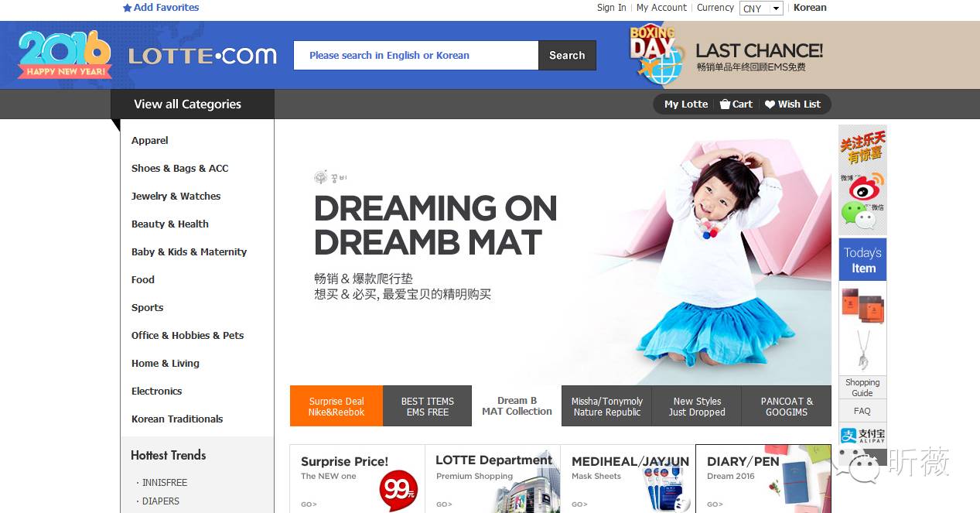Open Beauty & Health category

tap(170, 224)
